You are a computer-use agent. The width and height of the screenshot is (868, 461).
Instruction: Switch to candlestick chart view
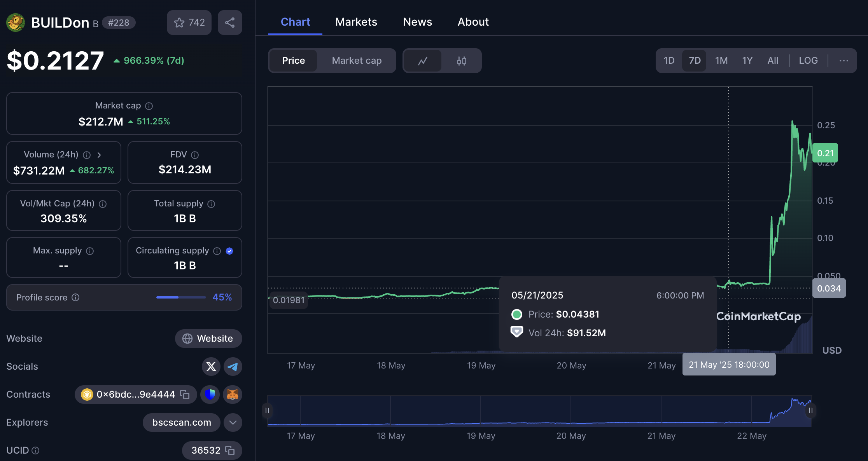pyautogui.click(x=461, y=61)
